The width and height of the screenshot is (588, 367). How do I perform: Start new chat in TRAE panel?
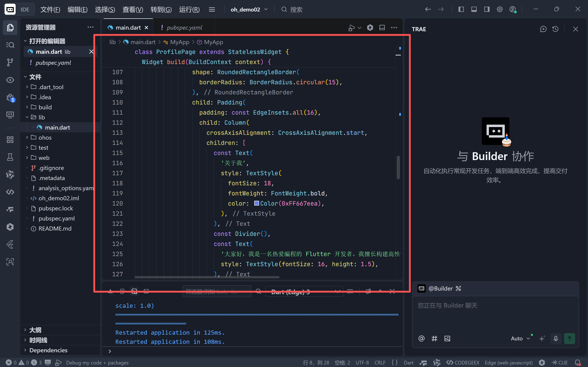point(543,29)
